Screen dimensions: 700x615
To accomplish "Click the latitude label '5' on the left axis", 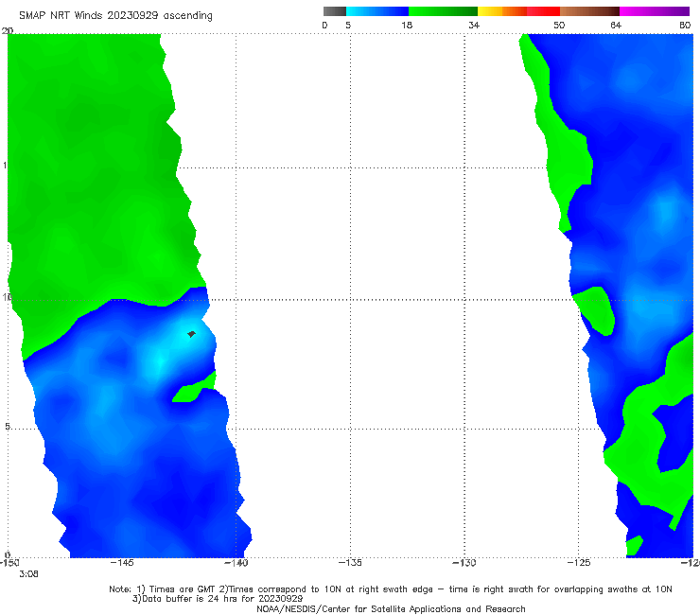I will pyautogui.click(x=8, y=427).
